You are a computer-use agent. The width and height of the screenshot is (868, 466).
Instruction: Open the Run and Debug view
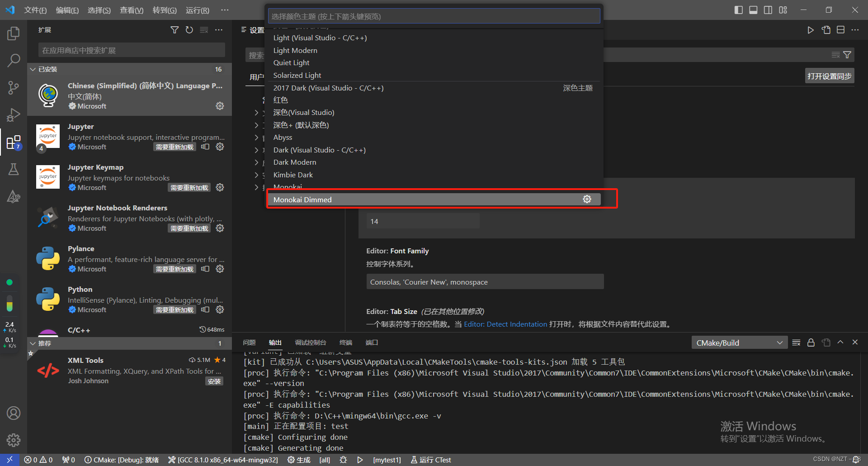[14, 115]
